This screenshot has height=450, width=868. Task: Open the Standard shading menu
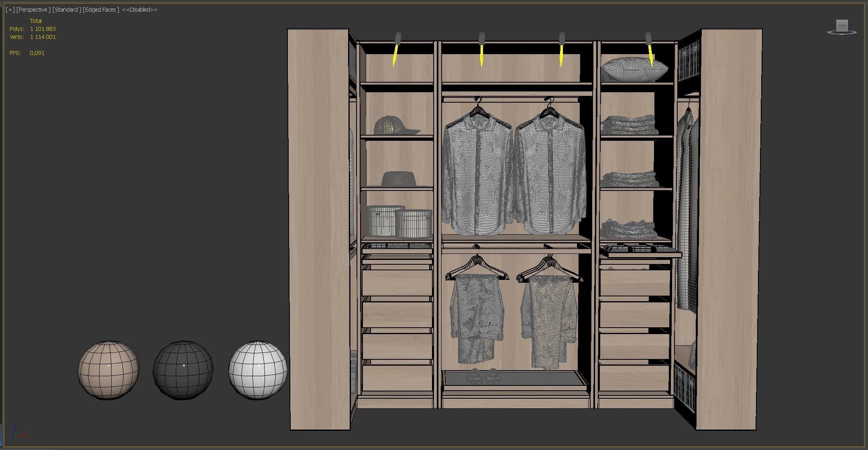(x=67, y=10)
